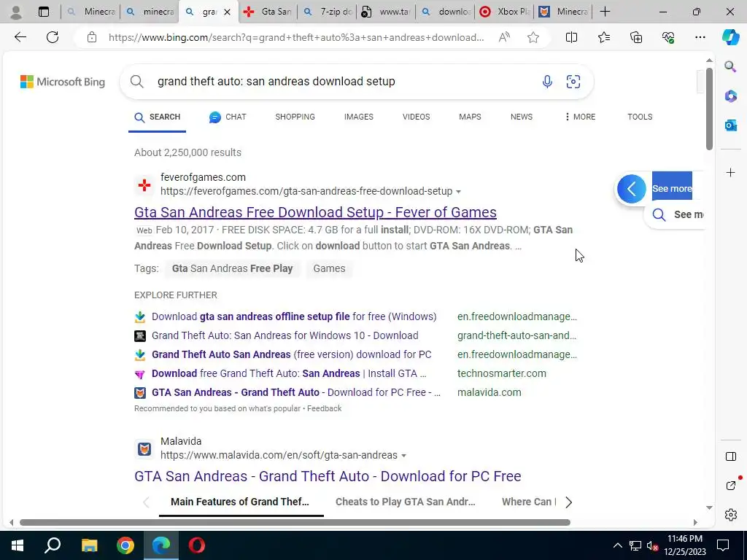Open a new browser tab

point(605,12)
